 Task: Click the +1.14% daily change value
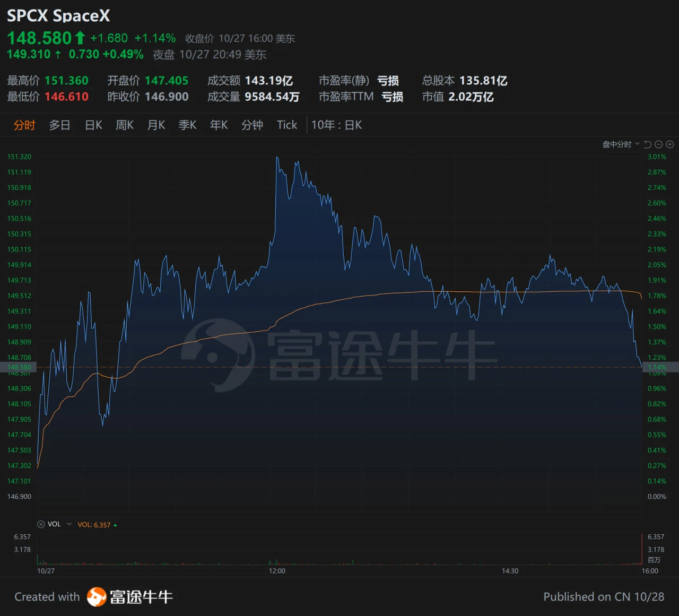click(155, 38)
